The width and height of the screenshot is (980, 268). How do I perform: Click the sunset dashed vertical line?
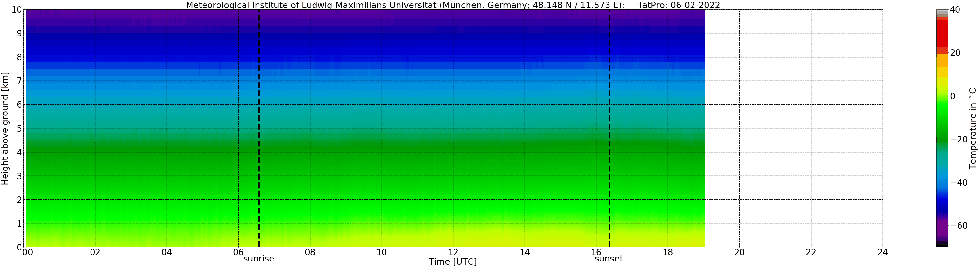pos(609,128)
